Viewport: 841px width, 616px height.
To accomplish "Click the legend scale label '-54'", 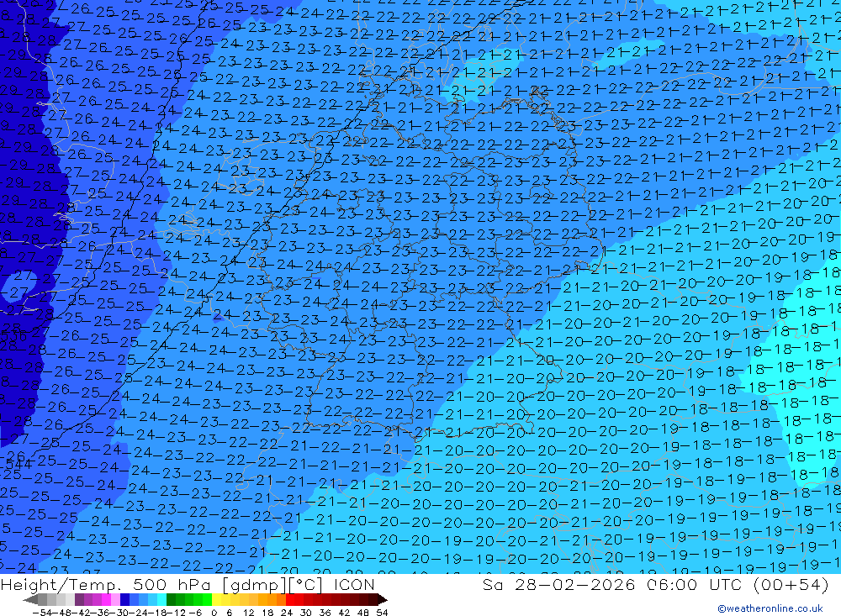I will 42,613.
